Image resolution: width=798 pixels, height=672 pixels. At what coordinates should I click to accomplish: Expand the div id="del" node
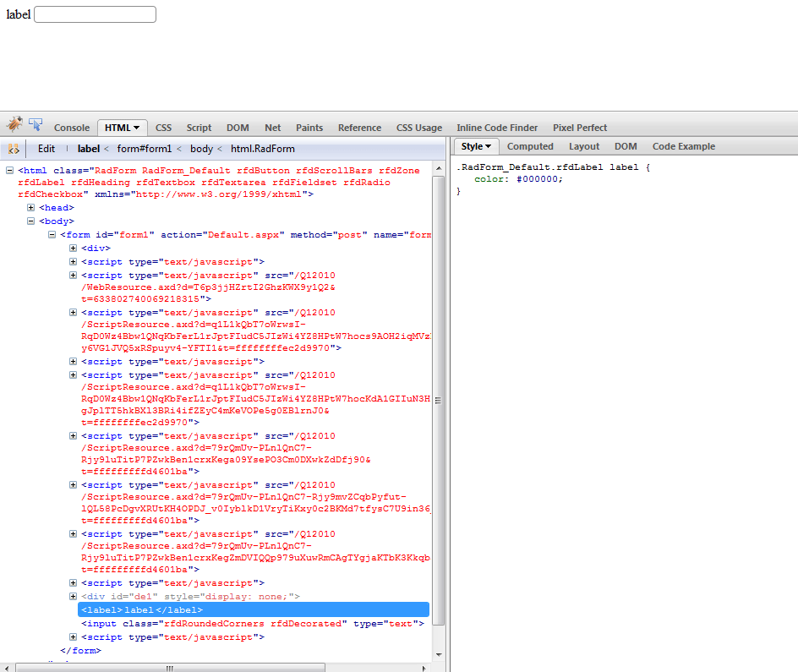74,596
